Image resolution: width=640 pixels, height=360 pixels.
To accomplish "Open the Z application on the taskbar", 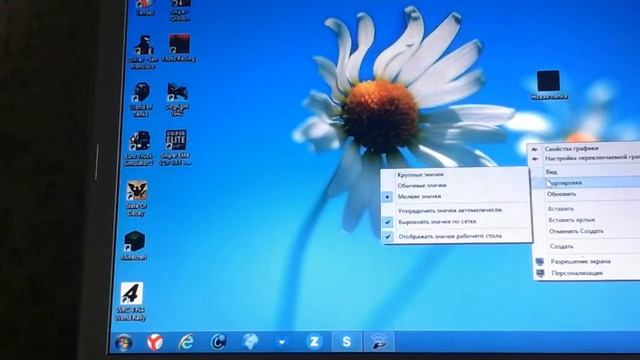I will pos(314,342).
